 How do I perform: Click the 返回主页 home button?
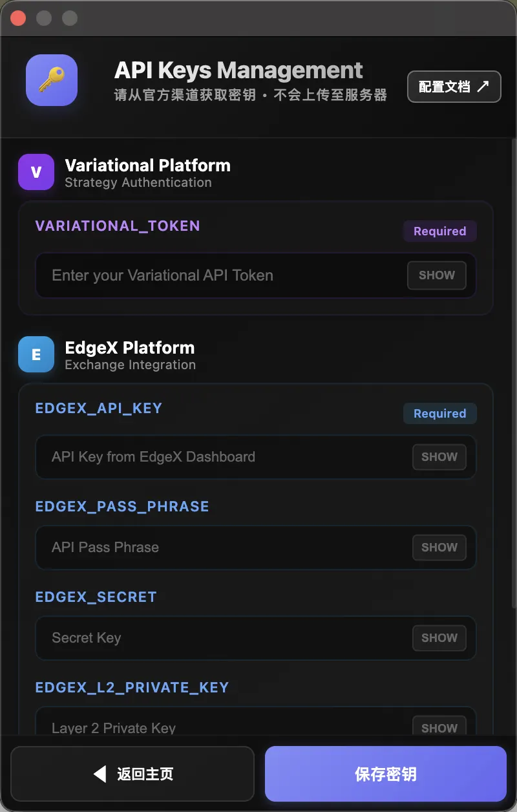132,773
